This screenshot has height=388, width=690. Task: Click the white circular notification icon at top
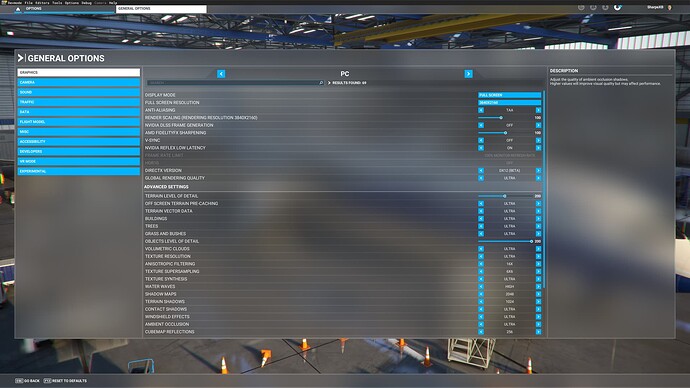(617, 7)
